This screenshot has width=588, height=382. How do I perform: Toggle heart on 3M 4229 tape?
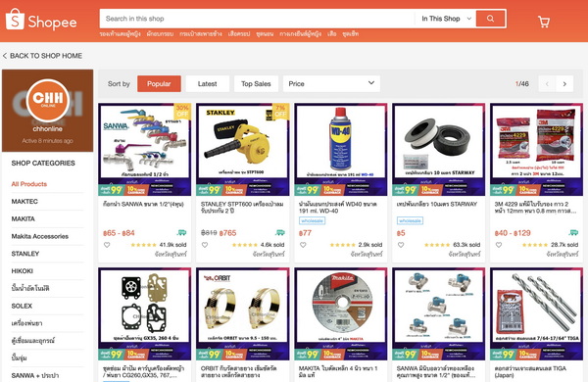pyautogui.click(x=499, y=245)
